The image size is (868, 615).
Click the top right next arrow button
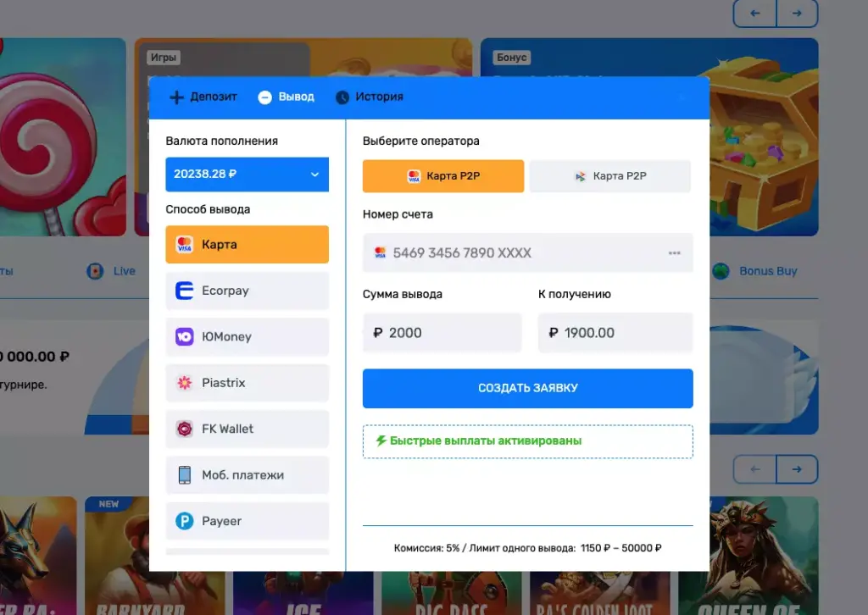pos(797,14)
